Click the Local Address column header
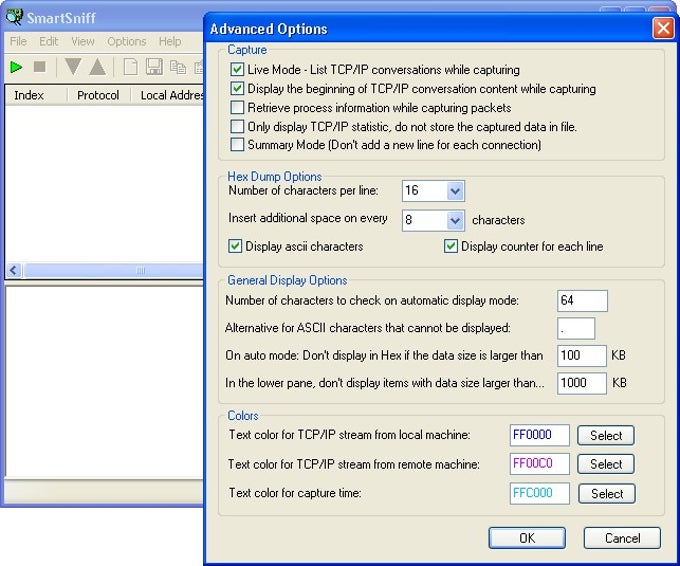This screenshot has height=566, width=680. point(167,95)
